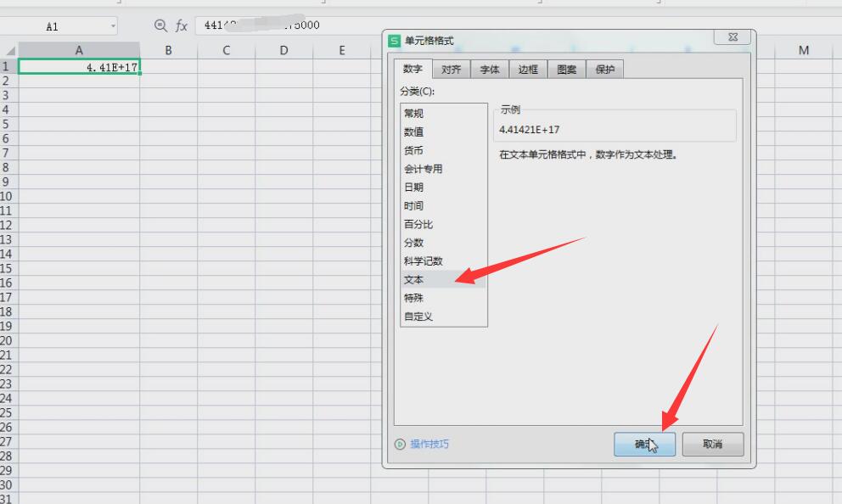Open the 字体 tab
Image resolution: width=842 pixels, height=504 pixels.
point(490,70)
